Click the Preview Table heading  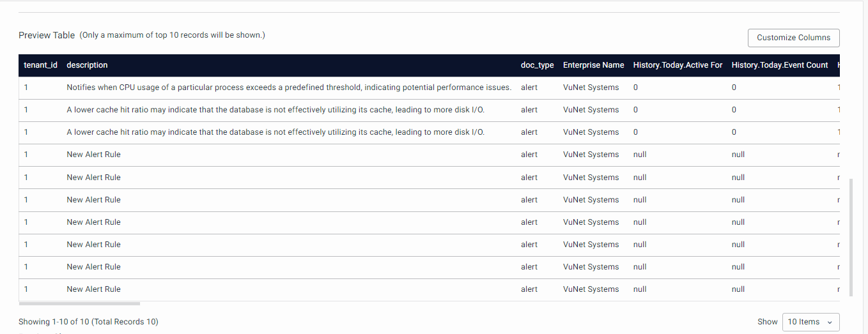click(x=47, y=35)
